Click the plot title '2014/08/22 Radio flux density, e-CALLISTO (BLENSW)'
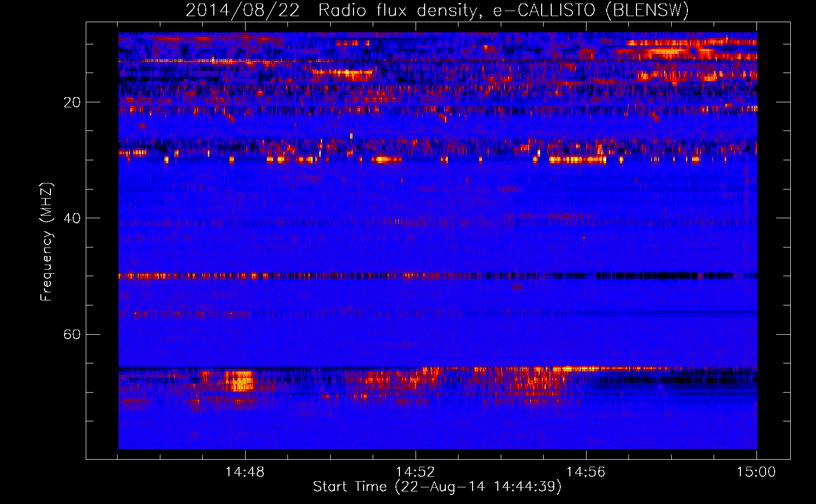816x504 pixels. [437, 10]
